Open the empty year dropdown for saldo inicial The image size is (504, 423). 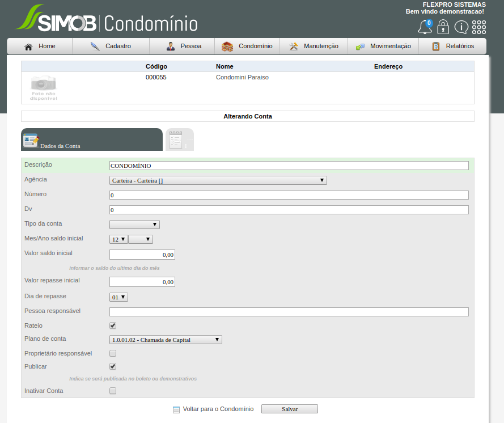click(141, 239)
